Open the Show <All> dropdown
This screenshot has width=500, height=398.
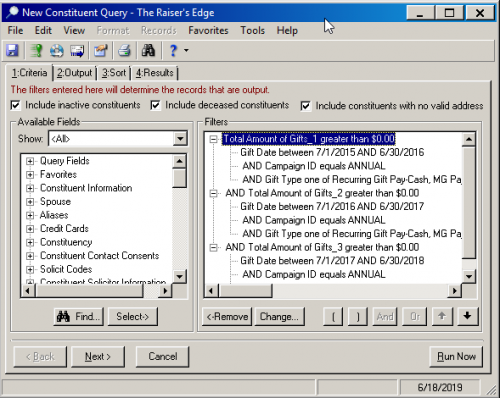click(x=180, y=138)
